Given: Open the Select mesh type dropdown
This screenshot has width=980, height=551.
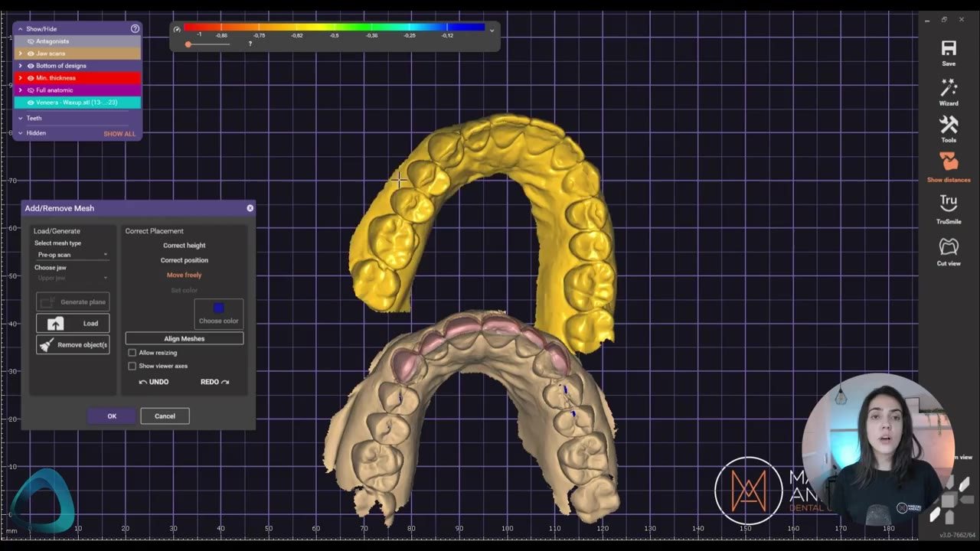Looking at the screenshot, I should click(73, 255).
